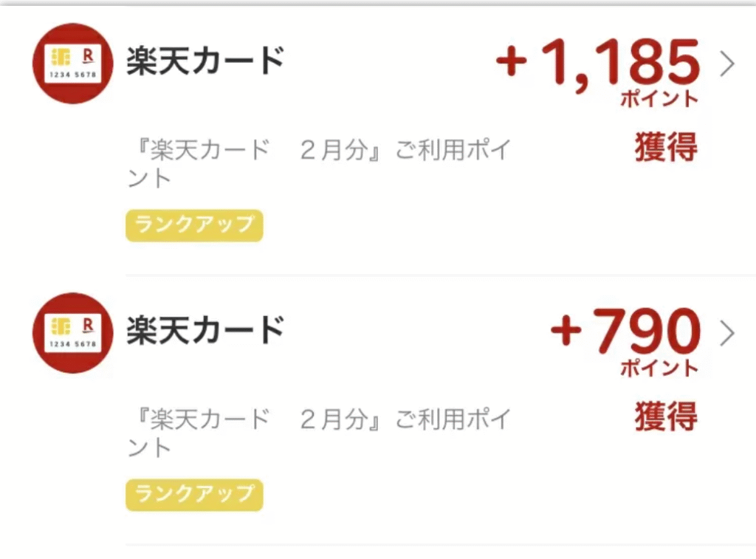Viewport: 756px width, 559px height.
Task: Select the 楽天カード title in the 790 entry
Action: 205,330
